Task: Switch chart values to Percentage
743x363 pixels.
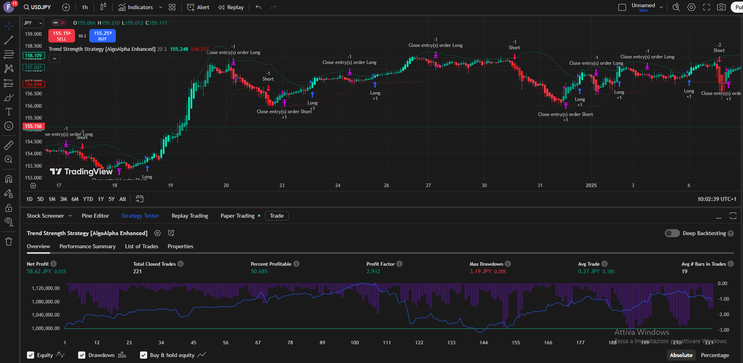Action: pos(714,355)
